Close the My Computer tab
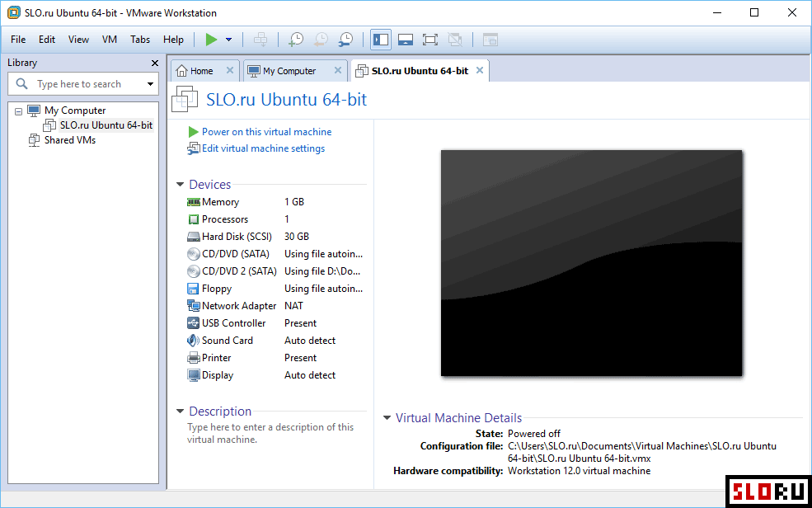812x508 pixels. [x=338, y=70]
